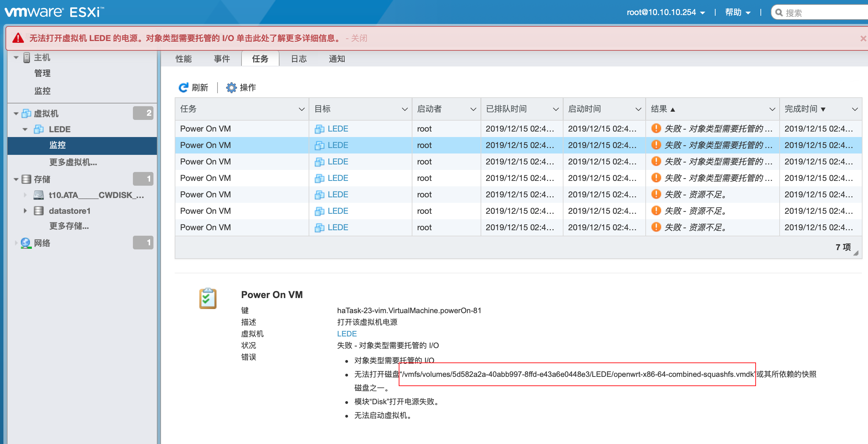Screen dimensions: 868x444
Task: Click the datastore1 icon
Action: click(x=39, y=211)
